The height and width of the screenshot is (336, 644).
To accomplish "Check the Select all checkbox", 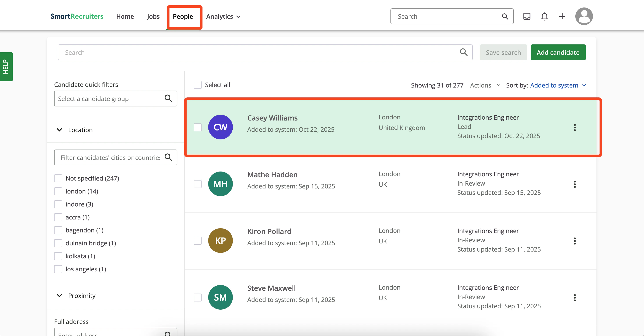I will (x=197, y=85).
